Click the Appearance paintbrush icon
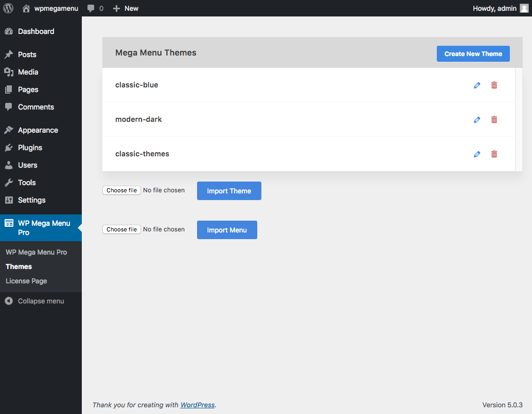Image resolution: width=532 pixels, height=414 pixels. click(x=9, y=130)
